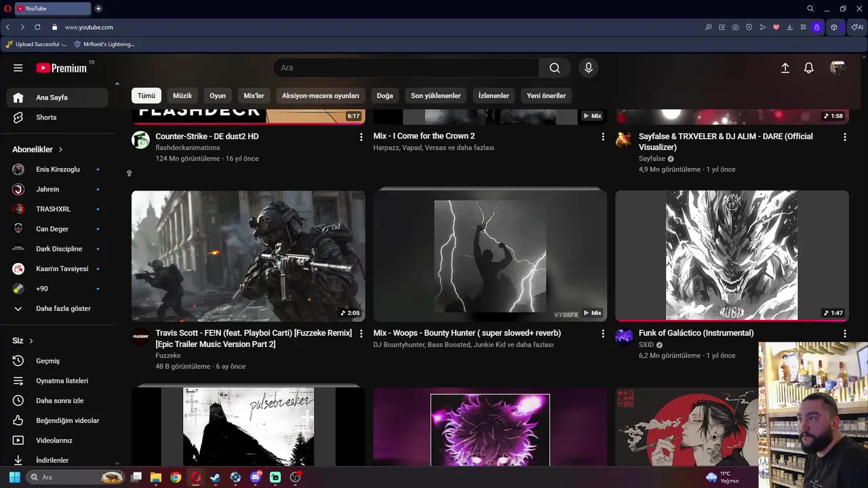Select the Oyun filter chip

click(x=218, y=96)
